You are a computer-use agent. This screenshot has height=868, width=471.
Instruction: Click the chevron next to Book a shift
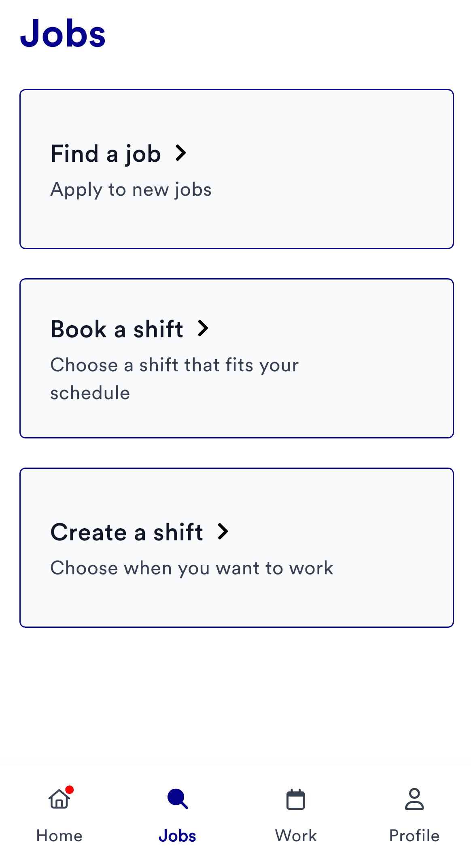[204, 329]
